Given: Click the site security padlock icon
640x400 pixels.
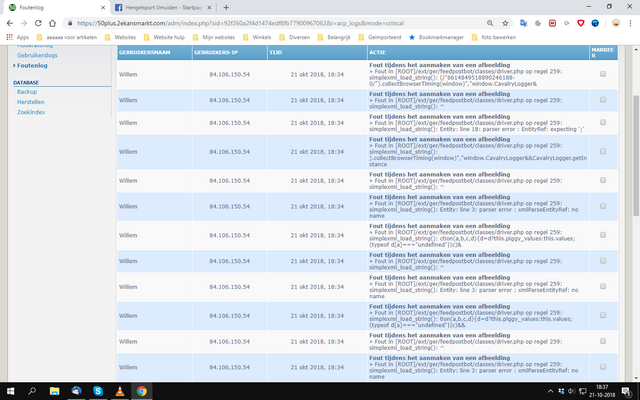Looking at the screenshot, I should point(70,23).
